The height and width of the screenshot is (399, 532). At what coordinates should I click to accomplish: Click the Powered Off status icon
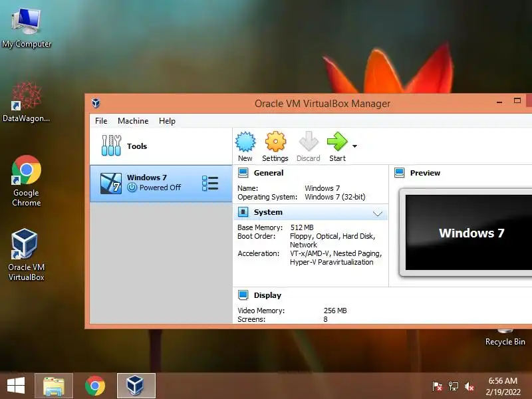132,188
